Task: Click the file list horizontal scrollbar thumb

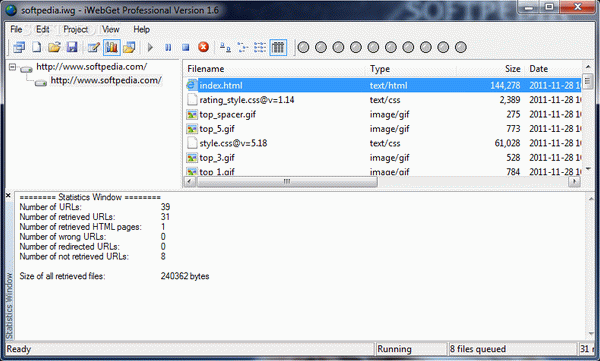Action: (287, 181)
